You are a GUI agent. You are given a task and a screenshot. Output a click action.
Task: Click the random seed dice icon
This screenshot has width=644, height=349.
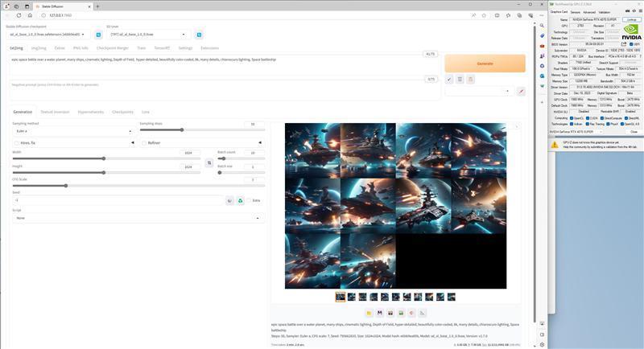(x=229, y=200)
